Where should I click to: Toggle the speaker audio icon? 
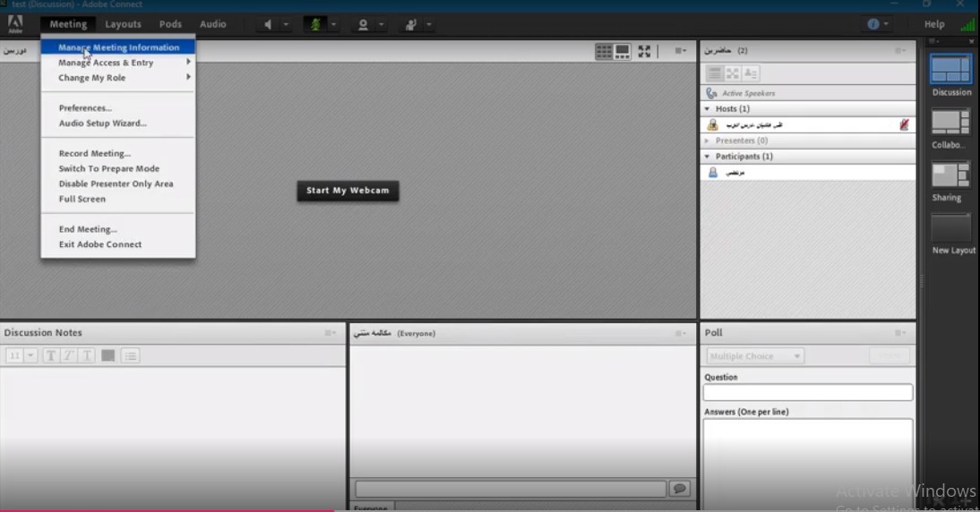click(x=268, y=24)
